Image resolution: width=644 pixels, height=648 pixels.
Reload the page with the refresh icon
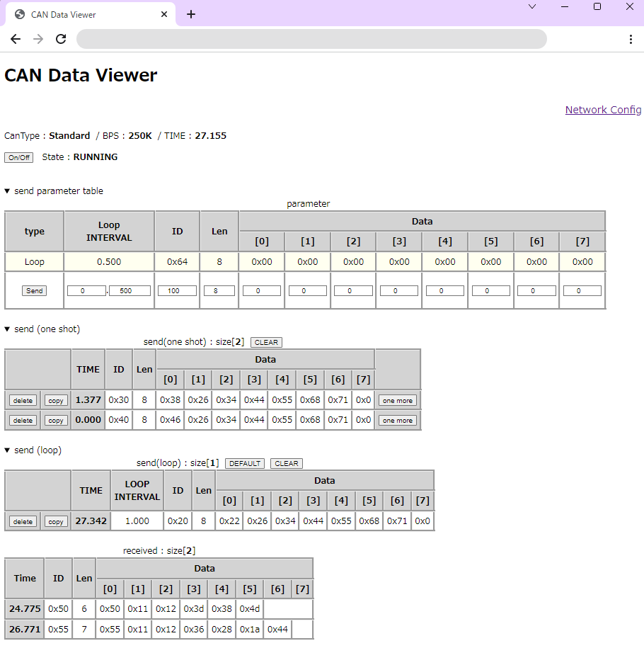(61, 39)
